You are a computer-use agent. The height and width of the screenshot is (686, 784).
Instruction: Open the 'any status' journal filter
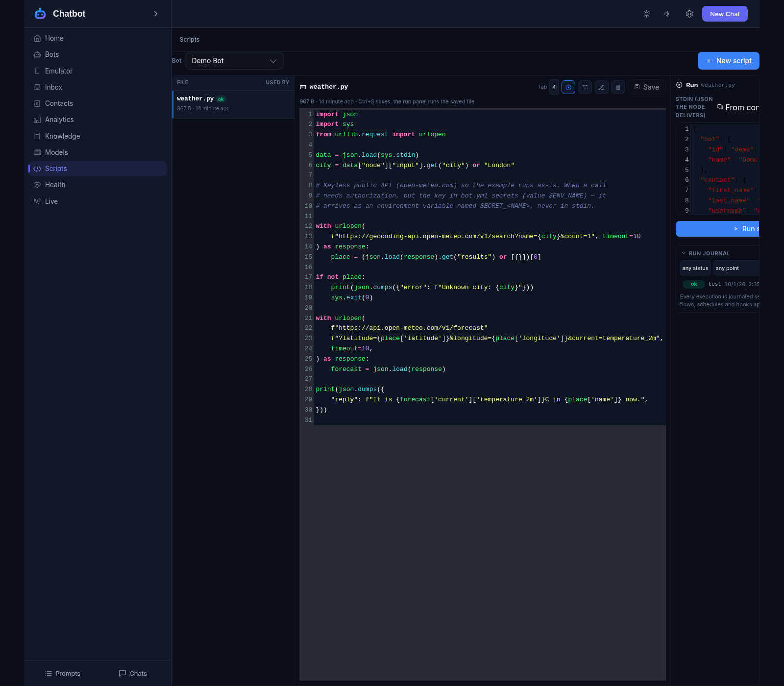[695, 268]
